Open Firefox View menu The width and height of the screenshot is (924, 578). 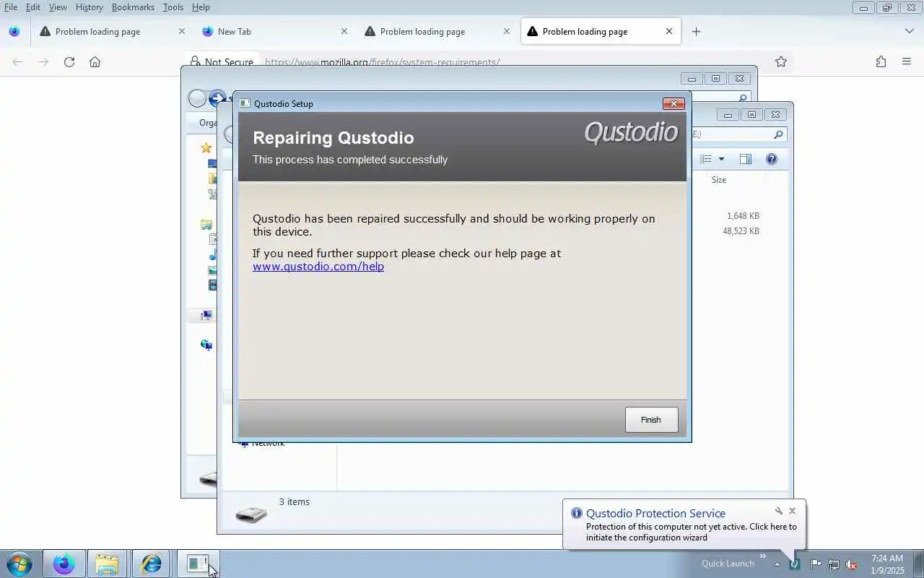tap(58, 7)
